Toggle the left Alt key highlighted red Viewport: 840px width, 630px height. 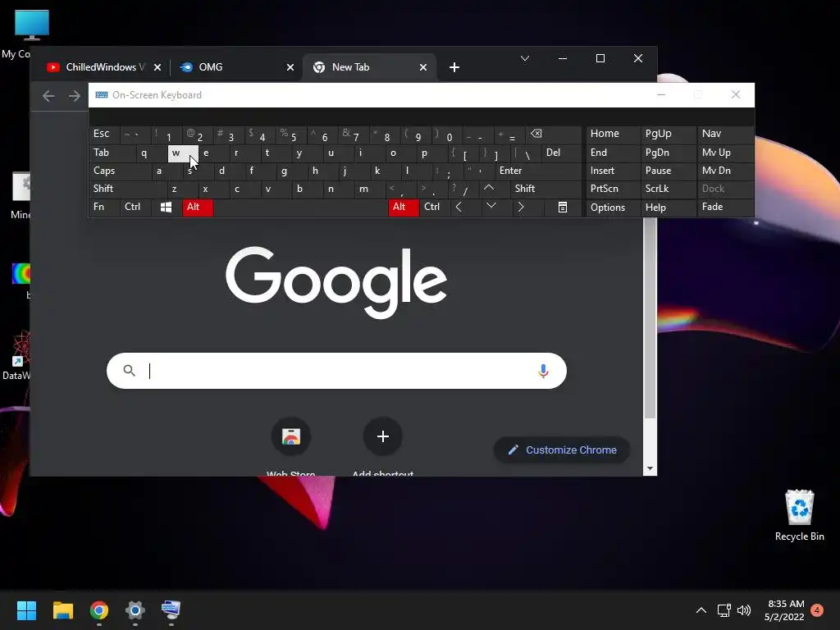coord(198,208)
